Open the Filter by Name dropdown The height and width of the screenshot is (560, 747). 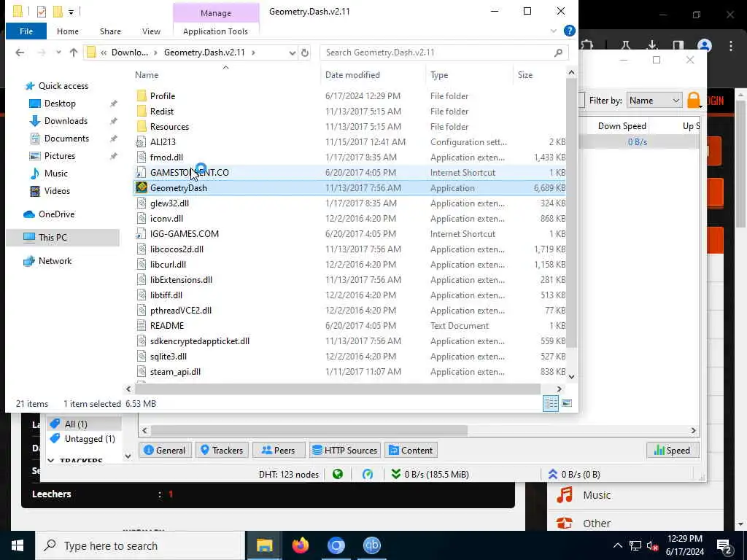[x=654, y=101]
